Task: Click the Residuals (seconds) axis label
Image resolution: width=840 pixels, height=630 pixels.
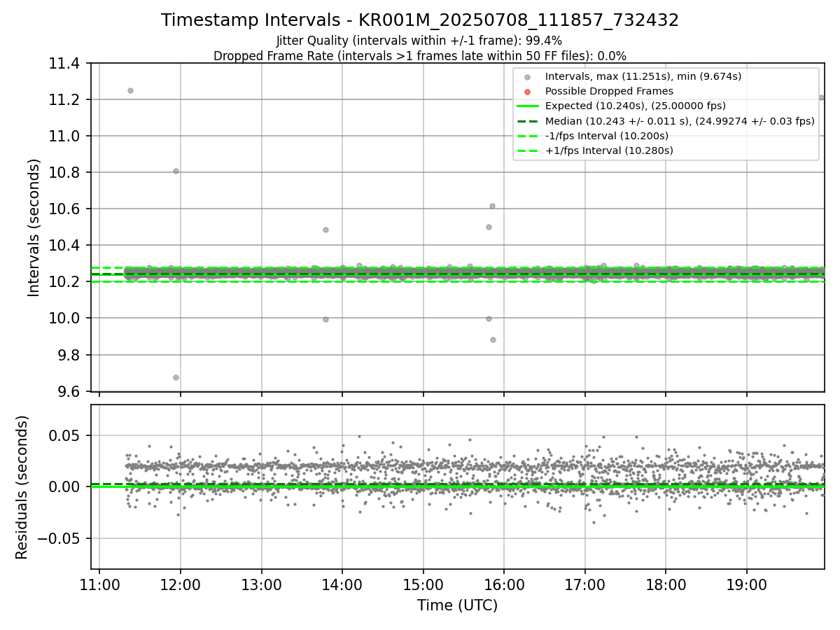Action: (x=22, y=487)
